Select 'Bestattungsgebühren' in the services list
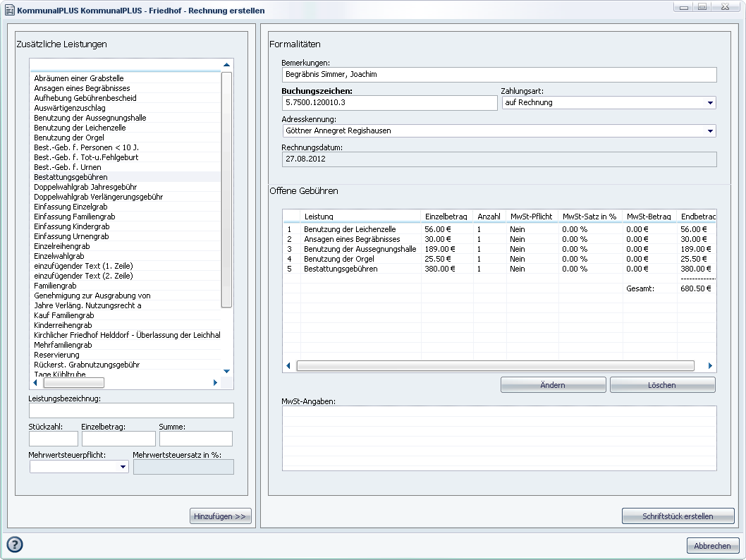Image resolution: width=746 pixels, height=560 pixels. pos(71,177)
